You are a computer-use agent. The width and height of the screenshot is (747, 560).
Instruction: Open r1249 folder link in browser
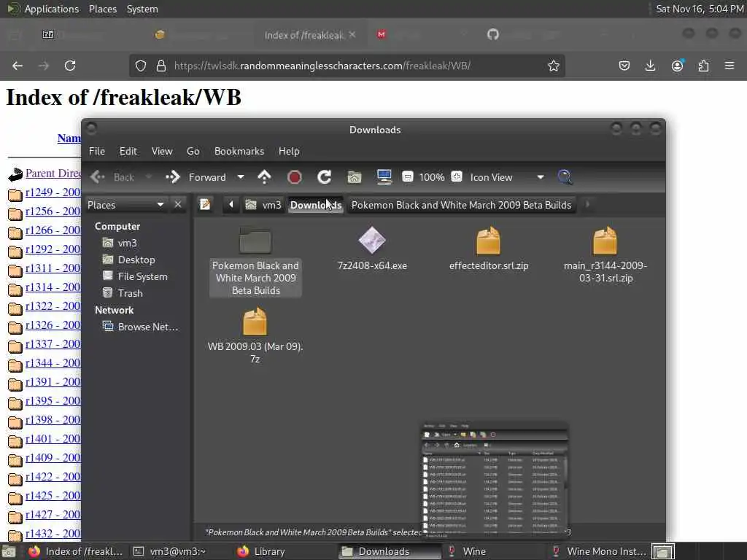tap(53, 192)
